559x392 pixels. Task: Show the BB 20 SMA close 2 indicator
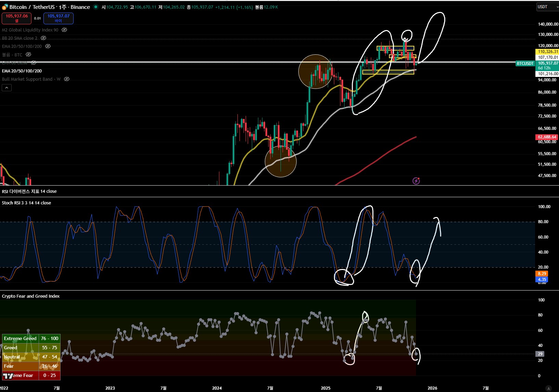(x=43, y=38)
